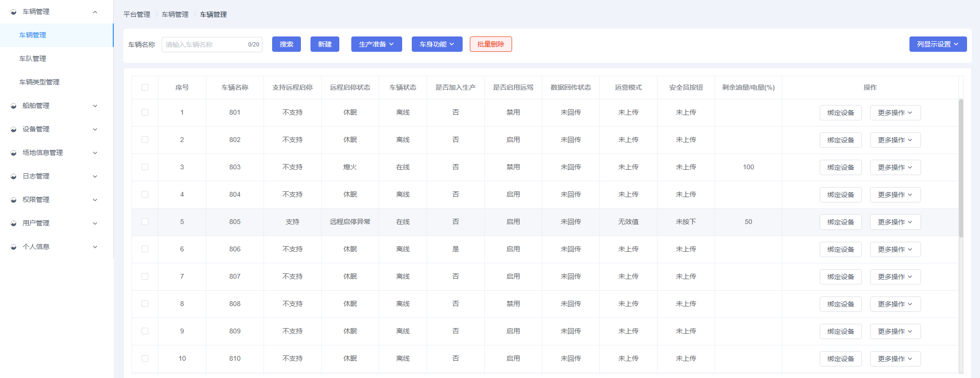This screenshot has width=980, height=378.
Task: Click the 100 fuel value for vehicle 803
Action: [748, 167]
